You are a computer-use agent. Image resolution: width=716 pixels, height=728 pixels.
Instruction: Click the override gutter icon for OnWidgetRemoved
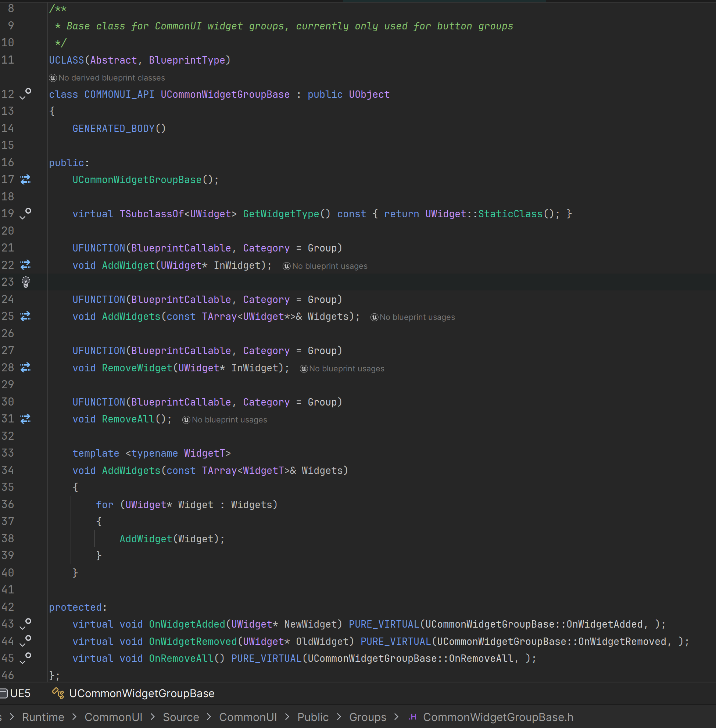pyautogui.click(x=26, y=641)
